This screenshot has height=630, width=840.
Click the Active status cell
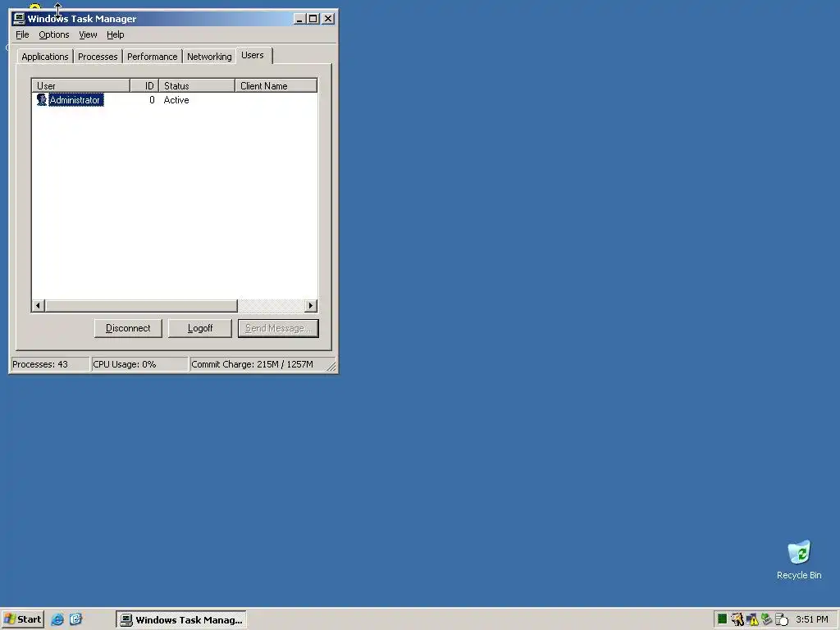(176, 100)
